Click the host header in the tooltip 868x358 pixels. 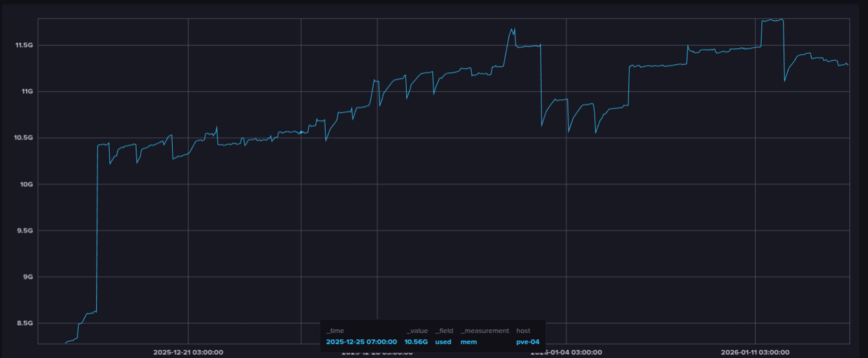coord(523,331)
